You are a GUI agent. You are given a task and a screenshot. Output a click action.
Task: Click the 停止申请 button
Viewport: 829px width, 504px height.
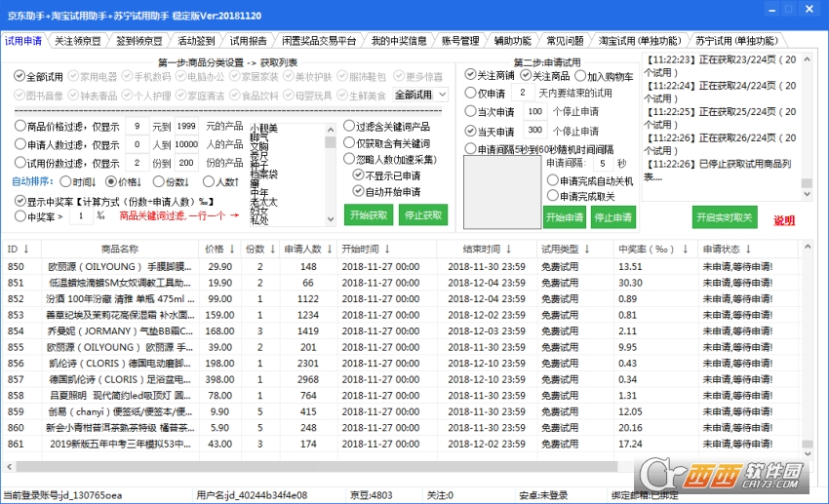(x=612, y=217)
